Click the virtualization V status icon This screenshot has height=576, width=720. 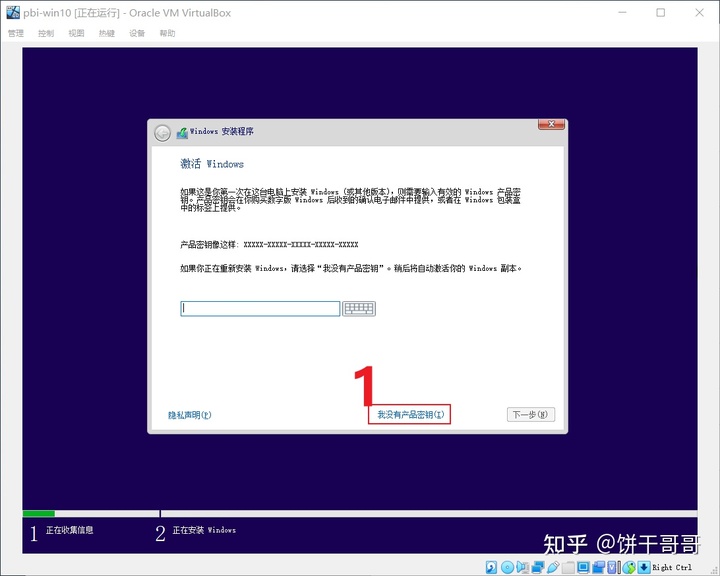[x=612, y=567]
